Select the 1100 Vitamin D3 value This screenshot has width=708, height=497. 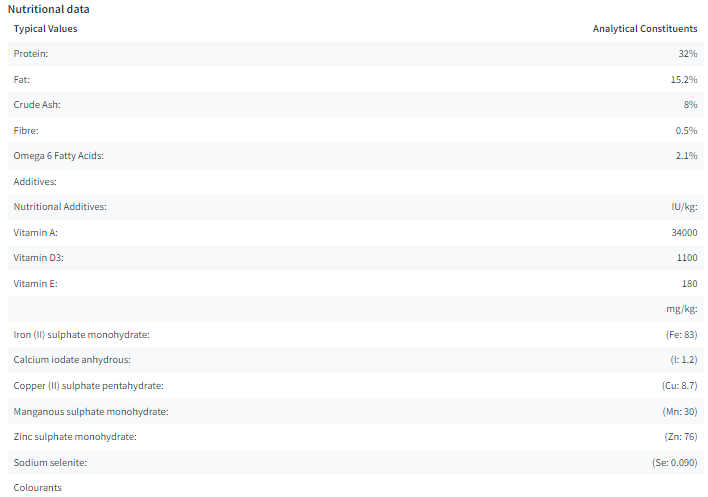tap(687, 258)
